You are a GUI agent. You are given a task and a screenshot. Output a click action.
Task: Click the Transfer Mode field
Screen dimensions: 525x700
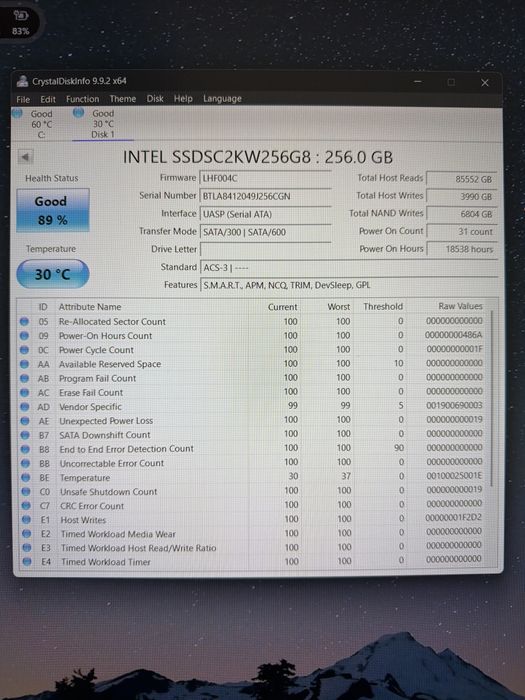(266, 232)
